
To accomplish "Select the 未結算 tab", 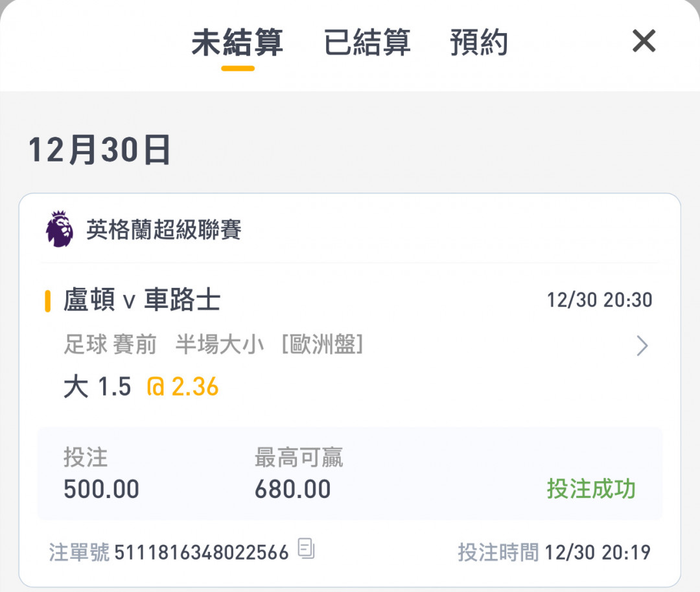I will click(237, 43).
